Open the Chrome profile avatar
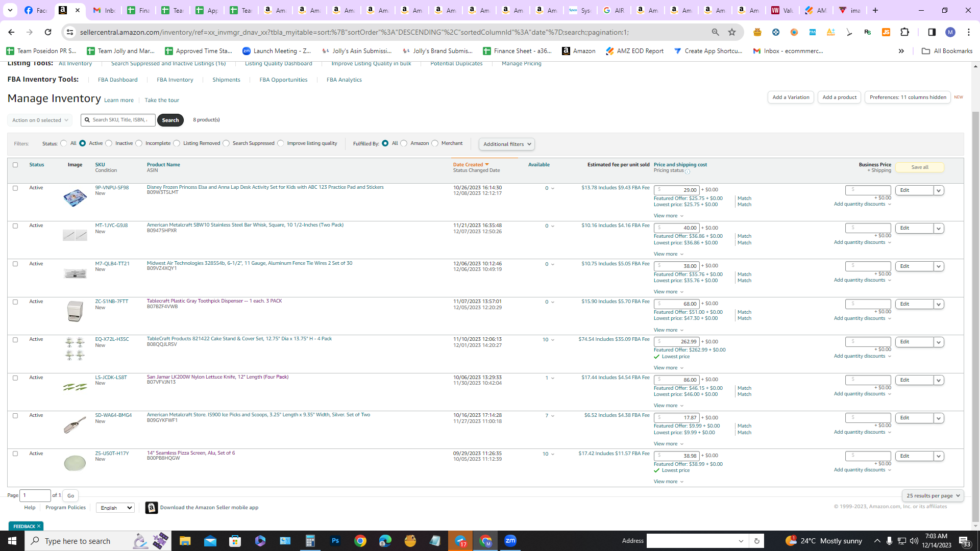 pyautogui.click(x=950, y=32)
